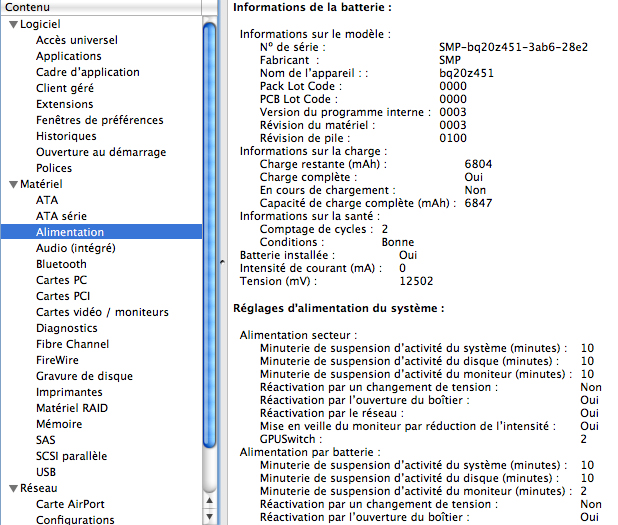
Task: Click Alimentation secteur label
Action: click(x=298, y=335)
